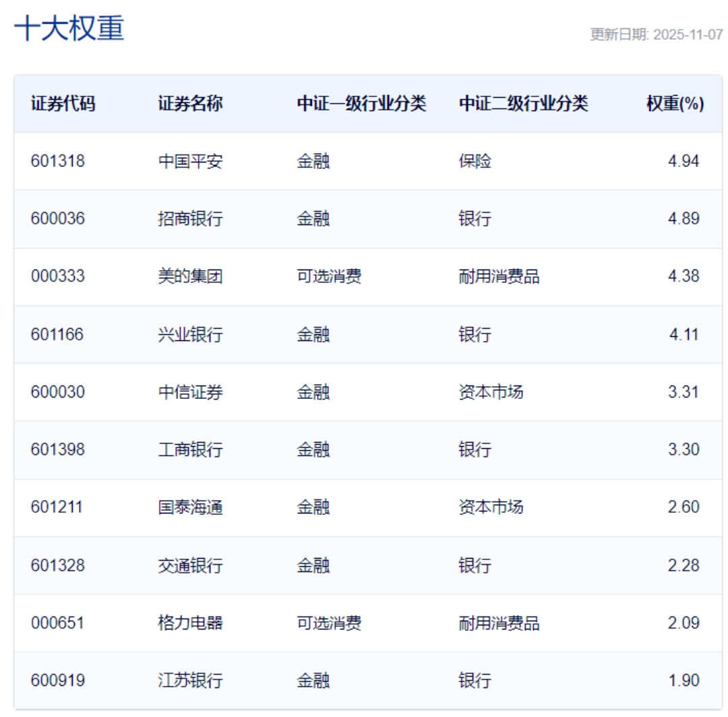Click 金融 in the 中国平安 row
The width and height of the screenshot is (728, 717).
point(313,161)
